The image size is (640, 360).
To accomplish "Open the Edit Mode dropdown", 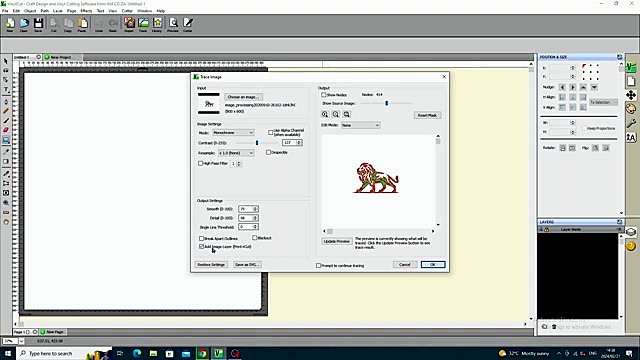I will [x=361, y=125].
